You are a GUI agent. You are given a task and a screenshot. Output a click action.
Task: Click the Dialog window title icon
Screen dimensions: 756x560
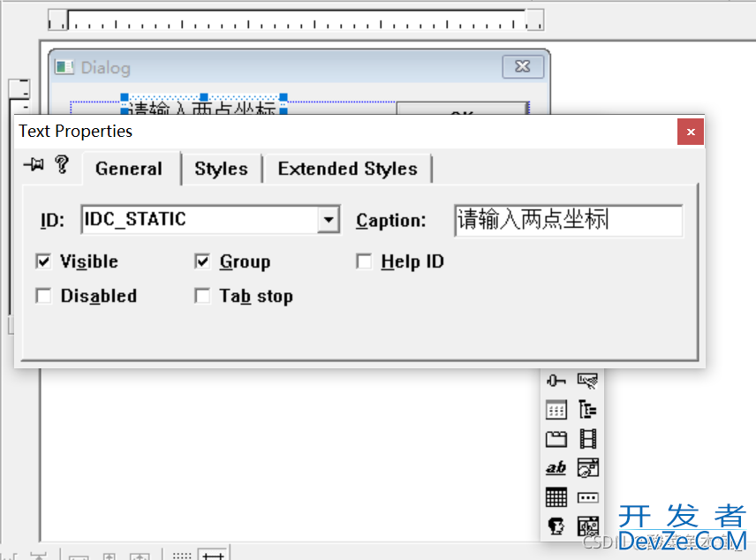[x=64, y=67]
